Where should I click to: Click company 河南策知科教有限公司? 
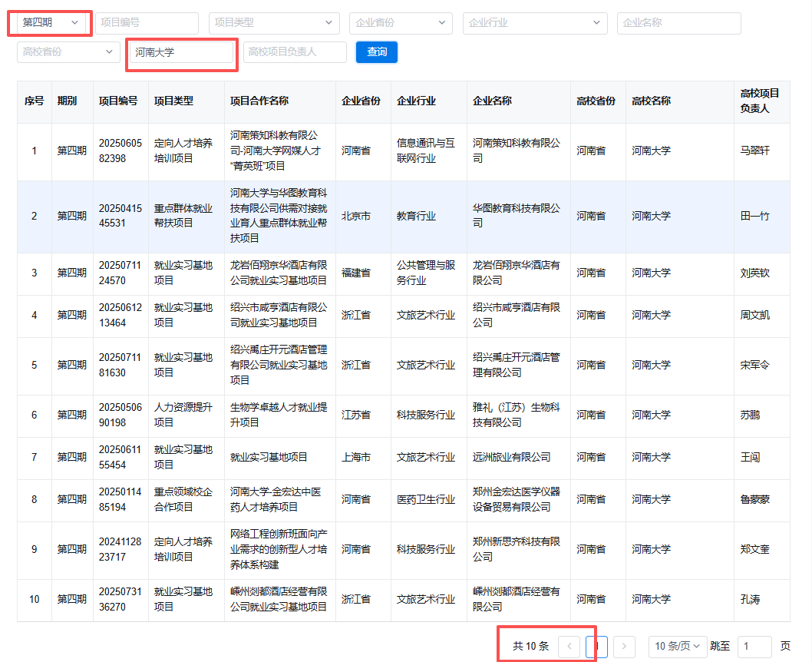[x=517, y=151]
